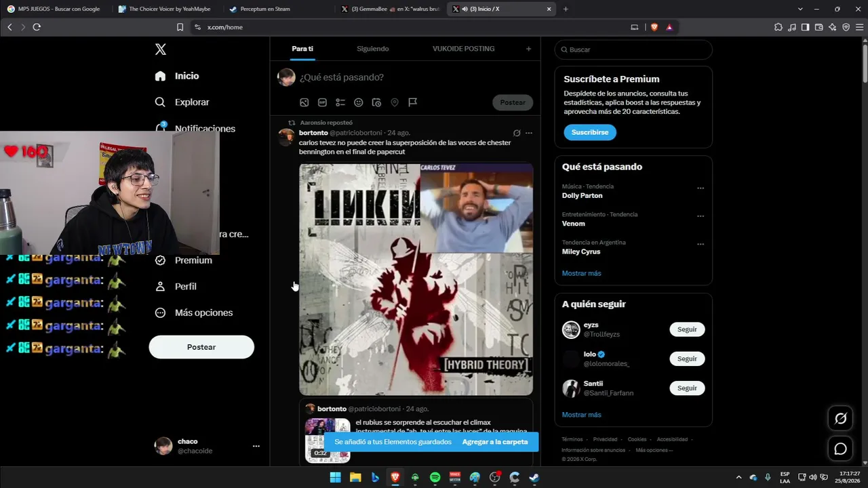This screenshot has width=868, height=488.
Task: Click the plus icon beside timeline tabs
Action: [x=529, y=49]
